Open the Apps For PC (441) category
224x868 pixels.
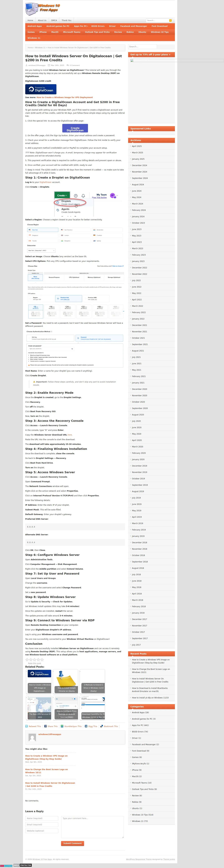[140, 725]
